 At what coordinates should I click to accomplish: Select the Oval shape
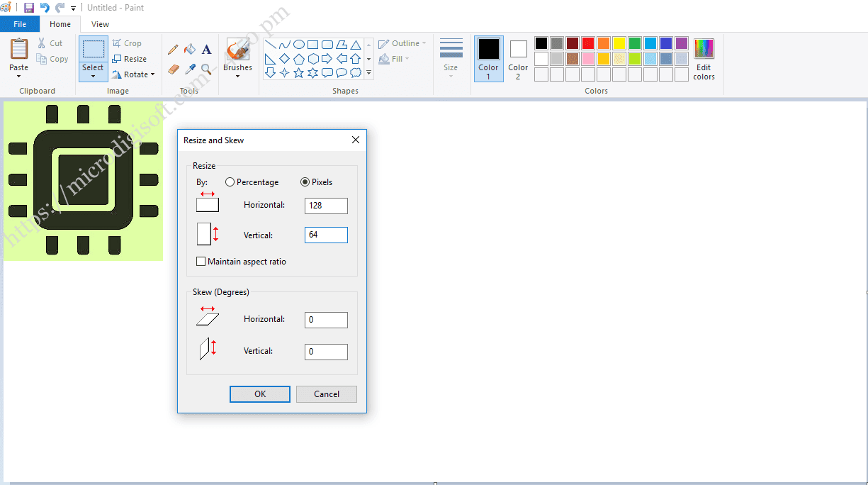coord(299,44)
